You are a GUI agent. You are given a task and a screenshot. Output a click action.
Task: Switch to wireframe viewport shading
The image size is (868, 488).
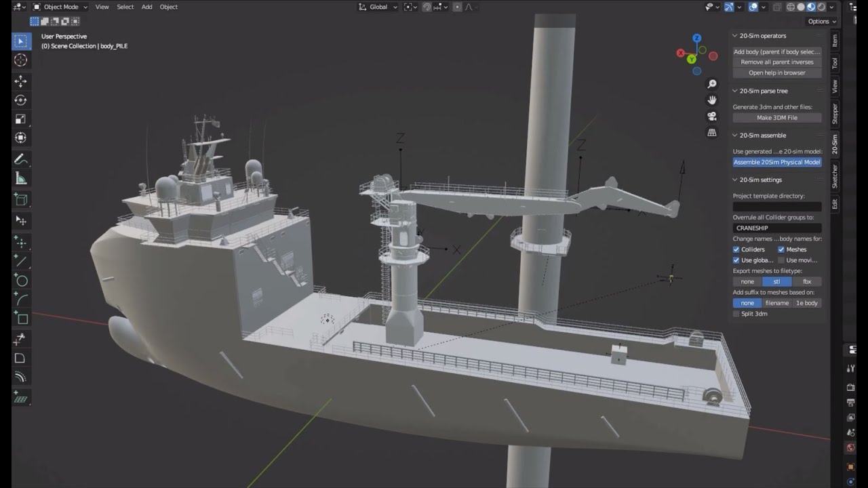(791, 7)
